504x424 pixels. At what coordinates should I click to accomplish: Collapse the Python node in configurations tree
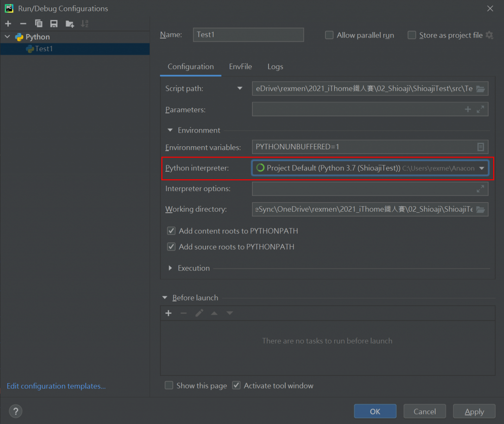pos(7,36)
